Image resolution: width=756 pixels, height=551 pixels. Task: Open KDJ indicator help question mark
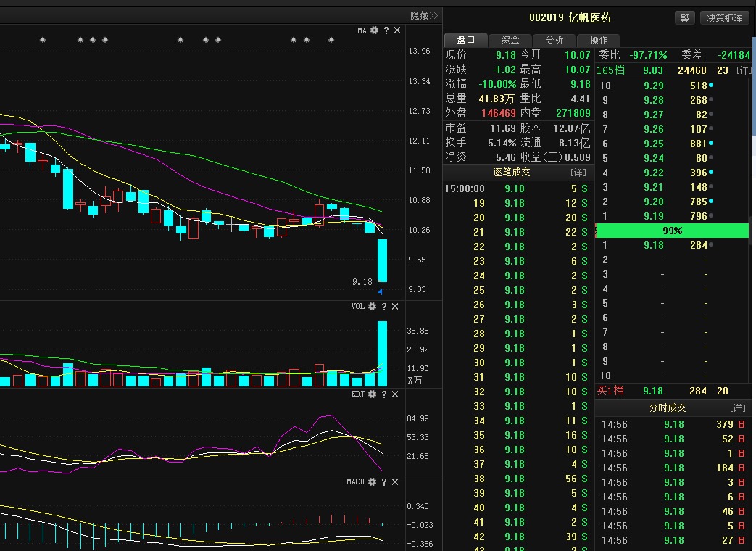point(383,394)
